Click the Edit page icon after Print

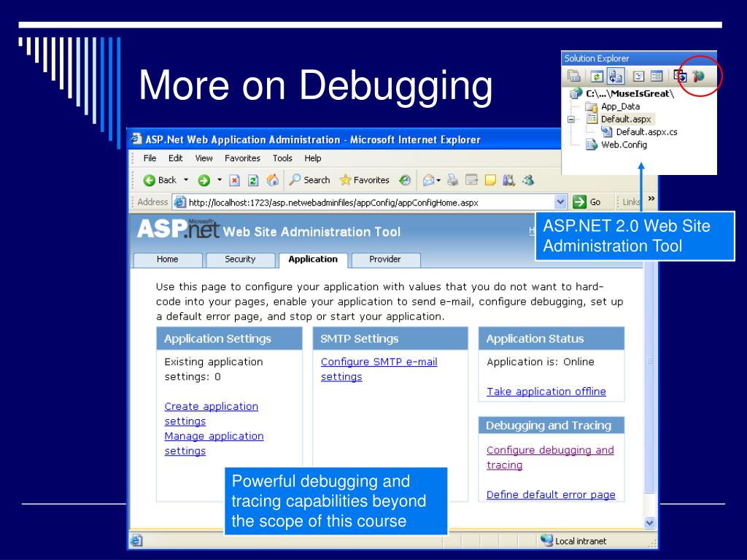[x=471, y=180]
